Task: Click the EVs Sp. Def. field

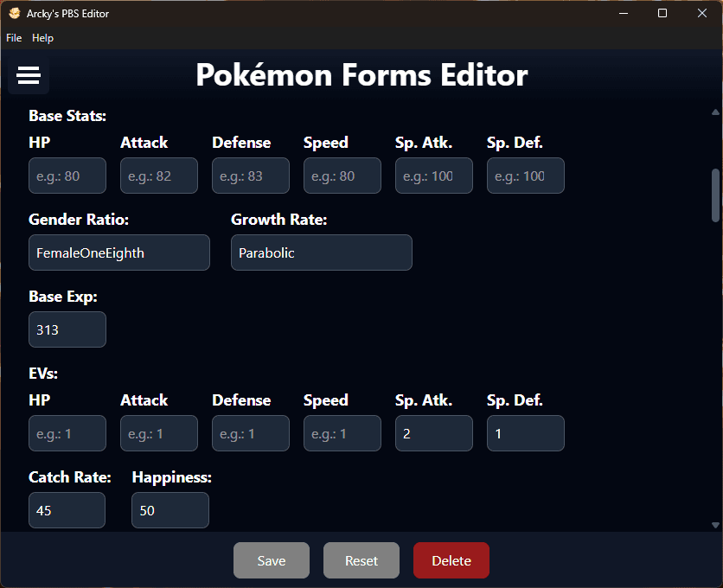Action: (x=526, y=433)
